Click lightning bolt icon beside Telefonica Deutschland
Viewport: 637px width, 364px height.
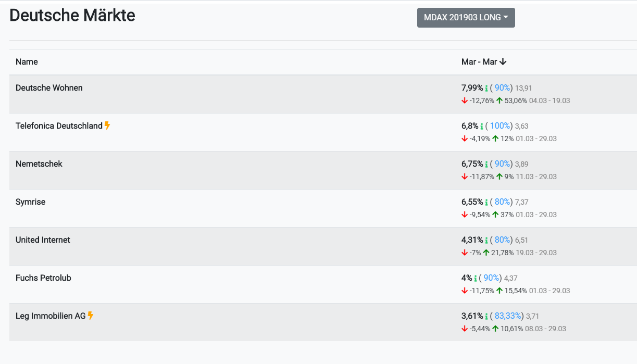107,125
